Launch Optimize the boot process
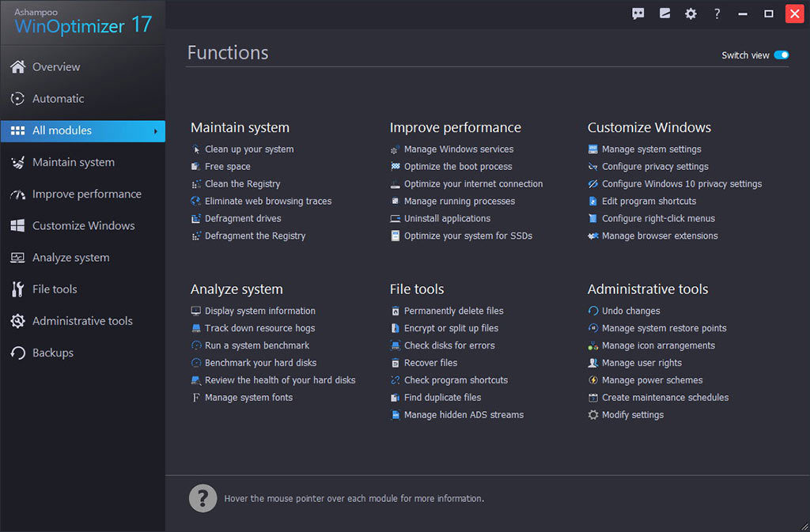Viewport: 810px width, 532px height. [x=457, y=167]
